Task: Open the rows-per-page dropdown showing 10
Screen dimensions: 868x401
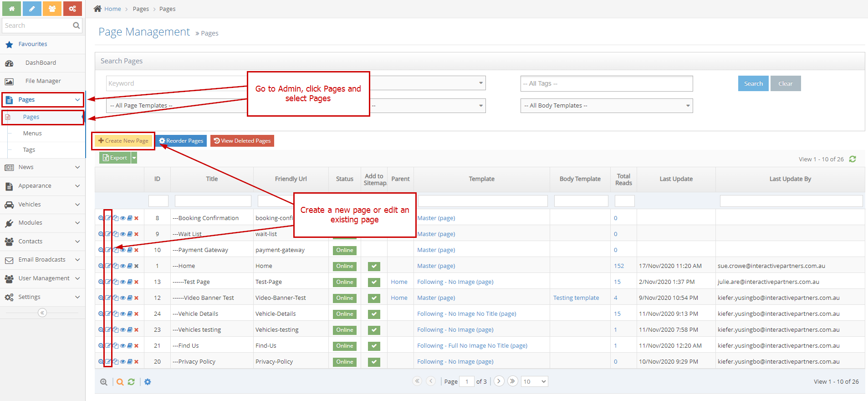Action: (x=535, y=381)
